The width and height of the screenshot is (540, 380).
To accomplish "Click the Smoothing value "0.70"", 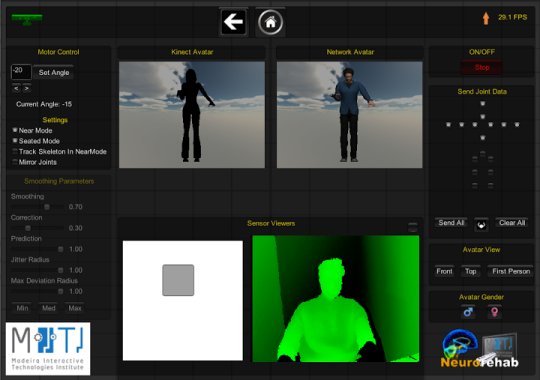I will pos(75,207).
